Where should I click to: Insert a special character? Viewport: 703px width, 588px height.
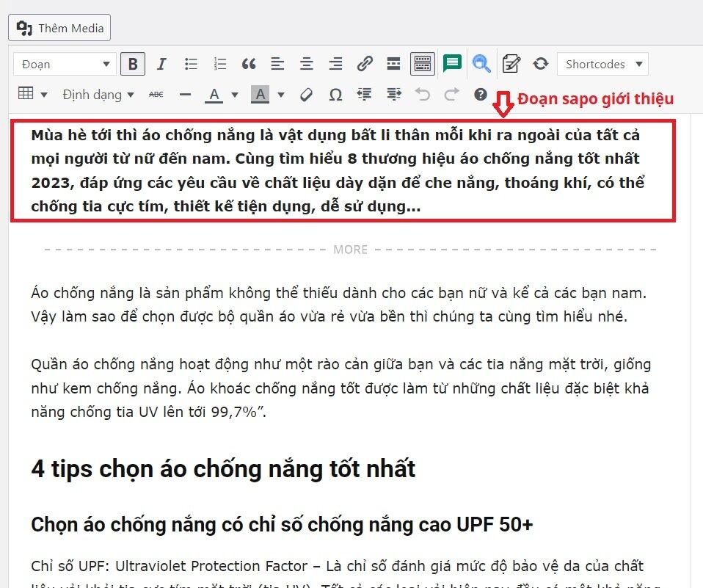click(x=335, y=94)
